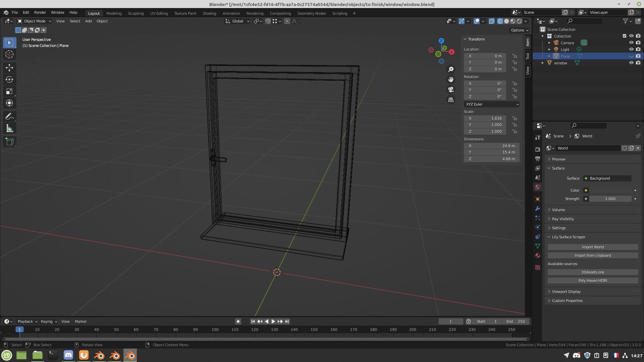Open the Object properties tab
The height and width of the screenshot is (362, 644).
coord(538,199)
